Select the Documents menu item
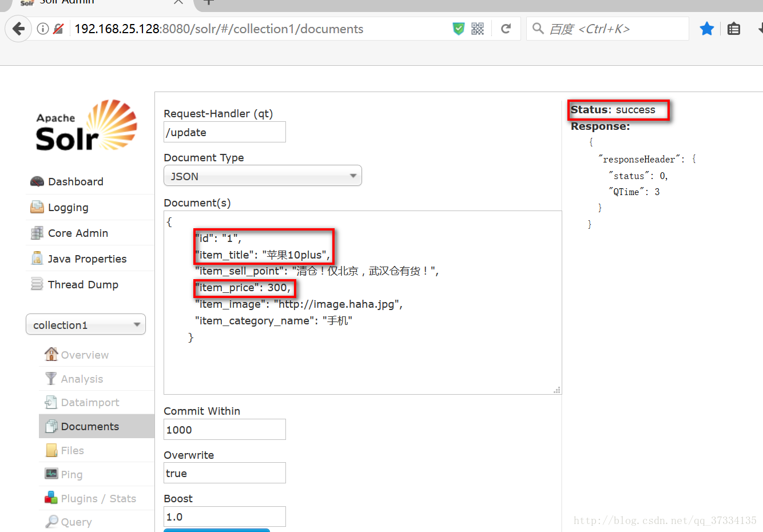Image resolution: width=763 pixels, height=532 pixels. click(97, 426)
